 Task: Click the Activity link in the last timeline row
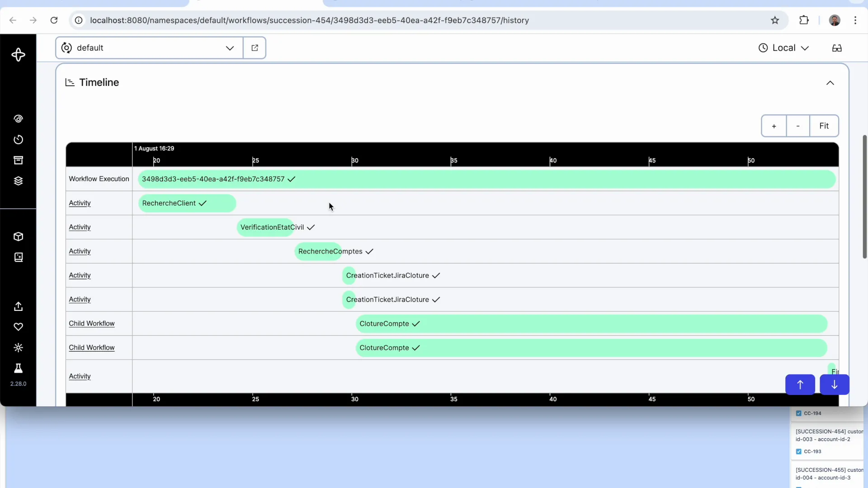pos(80,376)
